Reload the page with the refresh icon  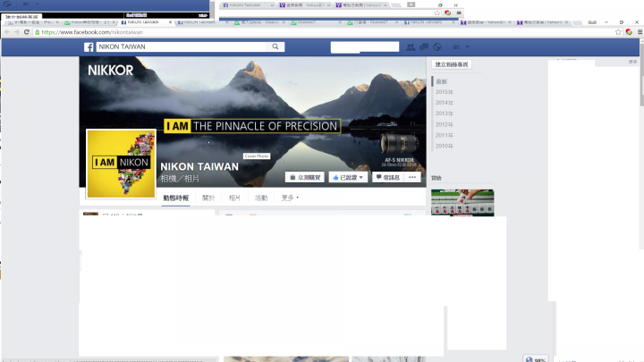tap(27, 32)
